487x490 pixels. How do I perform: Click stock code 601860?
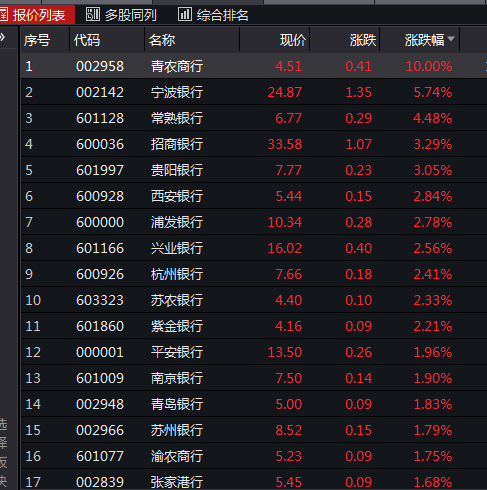pyautogui.click(x=100, y=326)
